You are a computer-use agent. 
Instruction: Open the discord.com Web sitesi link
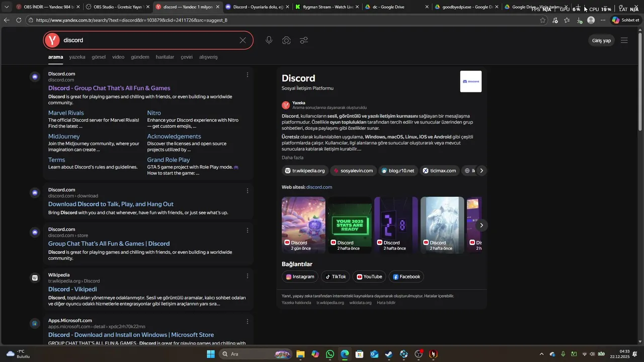319,187
